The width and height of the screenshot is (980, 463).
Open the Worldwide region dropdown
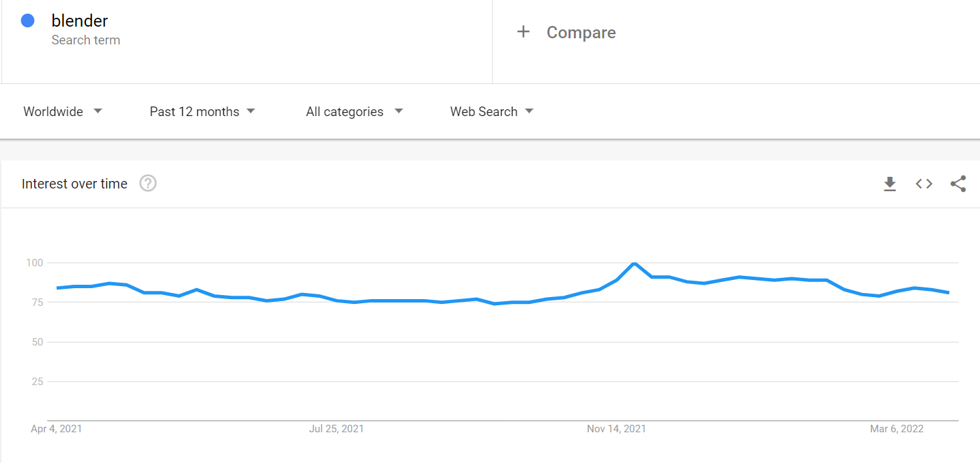coord(63,111)
